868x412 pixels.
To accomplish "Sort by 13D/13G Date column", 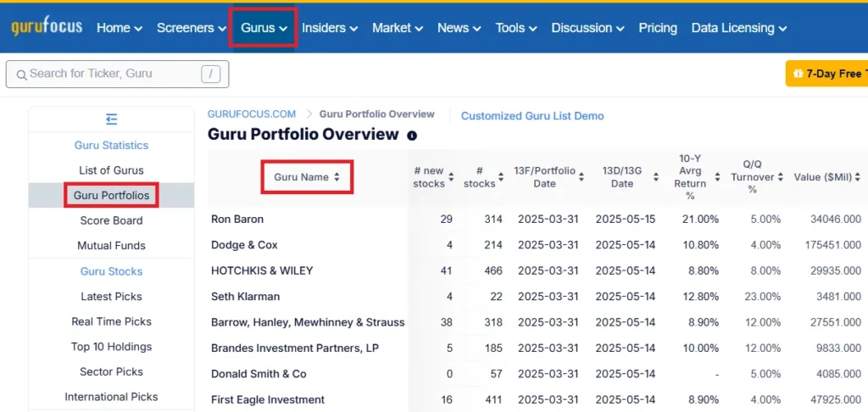I will (x=656, y=177).
